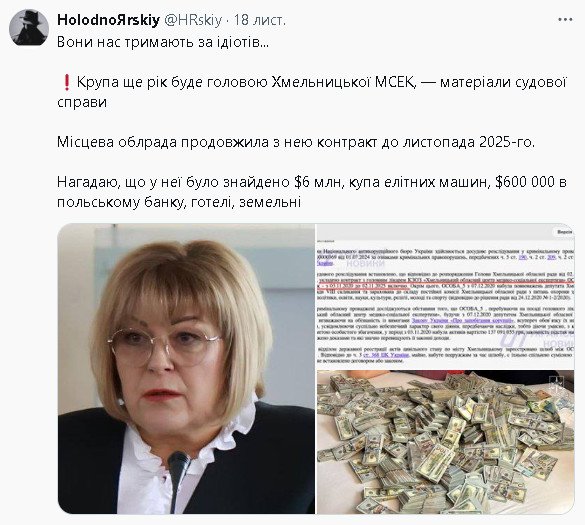Open the tweet via '18 лист.' timestamp
The width and height of the screenshot is (585, 525).
(x=260, y=20)
